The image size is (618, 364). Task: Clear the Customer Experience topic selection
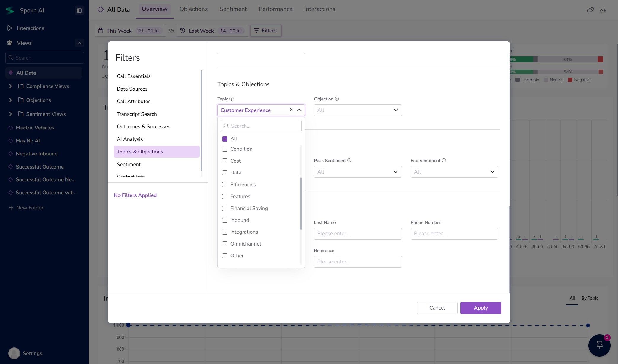292,110
